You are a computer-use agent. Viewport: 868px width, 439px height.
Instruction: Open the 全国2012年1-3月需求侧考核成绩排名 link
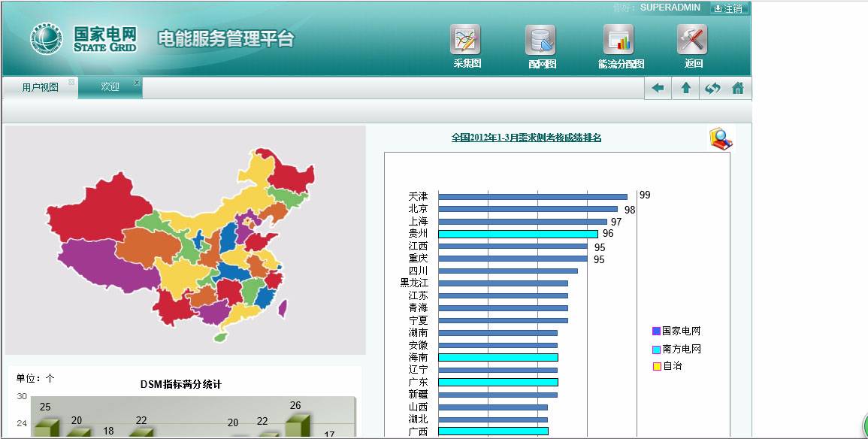pyautogui.click(x=526, y=138)
